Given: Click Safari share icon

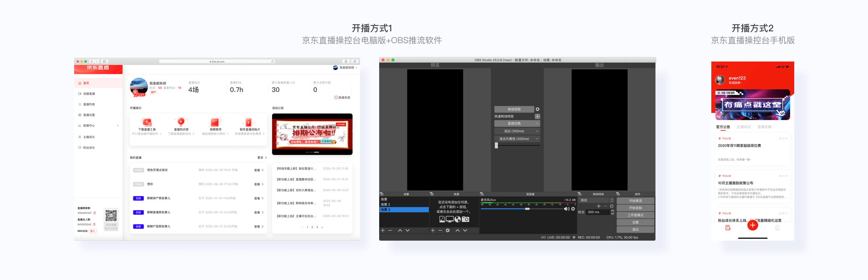Looking at the screenshot, I should tap(346, 62).
